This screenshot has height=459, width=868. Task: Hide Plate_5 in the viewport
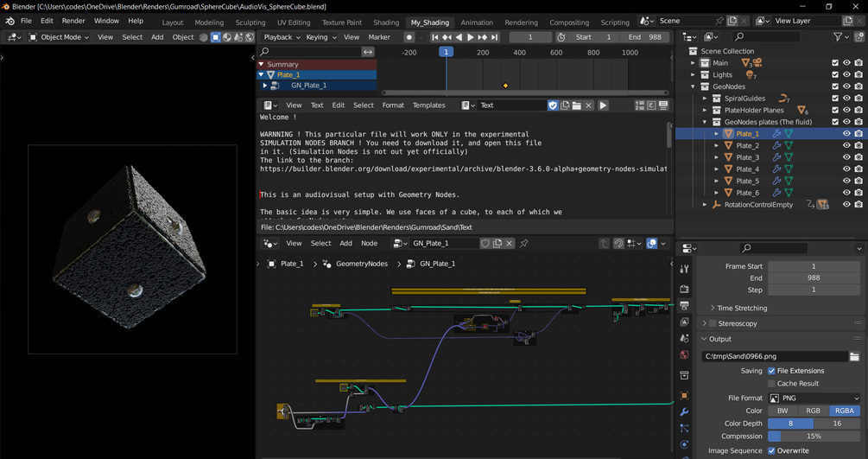pos(846,181)
